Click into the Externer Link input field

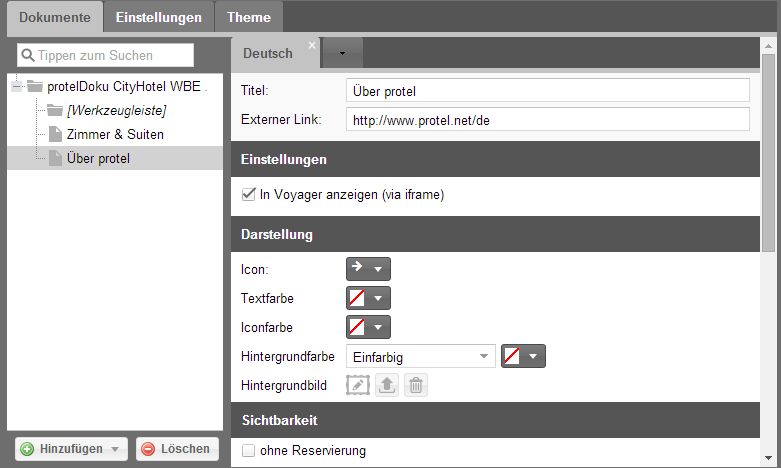pos(548,119)
